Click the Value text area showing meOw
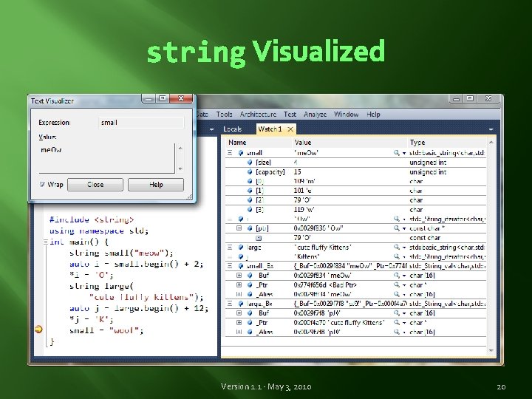This screenshot has height=399, width=532. click(x=106, y=158)
